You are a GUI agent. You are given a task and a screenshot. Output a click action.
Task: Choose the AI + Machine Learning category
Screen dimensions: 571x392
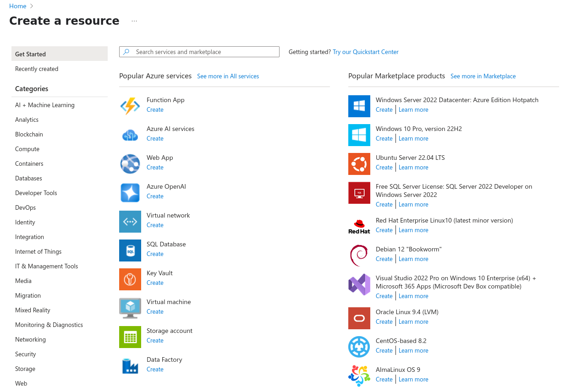click(45, 105)
